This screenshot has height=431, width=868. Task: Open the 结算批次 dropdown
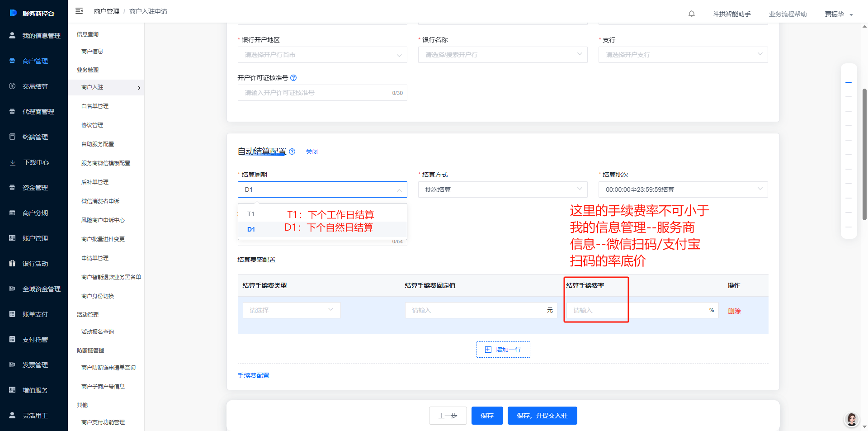[683, 189]
